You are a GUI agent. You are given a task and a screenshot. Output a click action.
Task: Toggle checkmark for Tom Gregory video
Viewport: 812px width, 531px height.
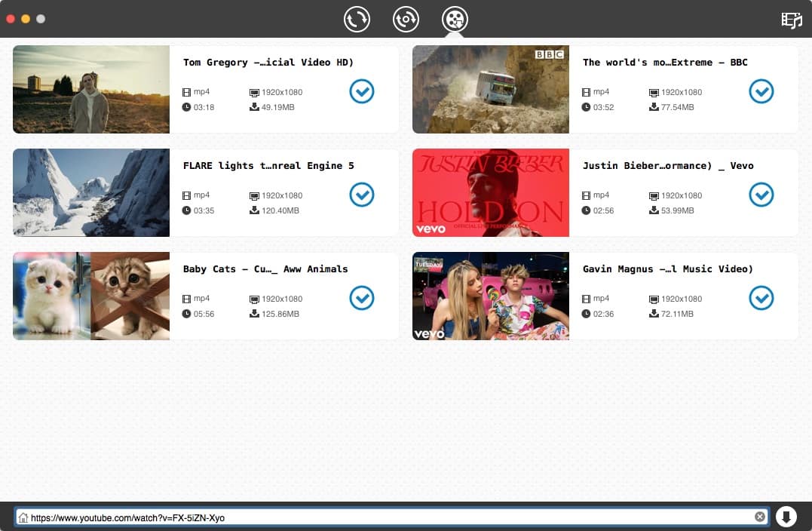coord(361,91)
